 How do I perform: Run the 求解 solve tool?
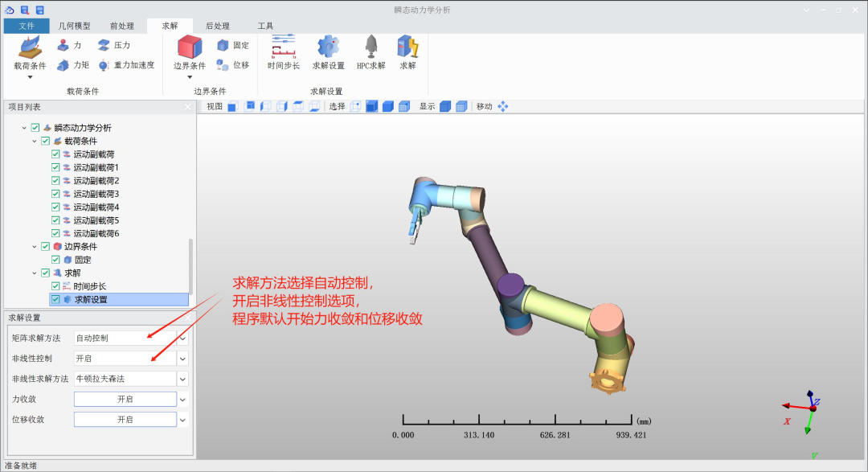point(408,52)
